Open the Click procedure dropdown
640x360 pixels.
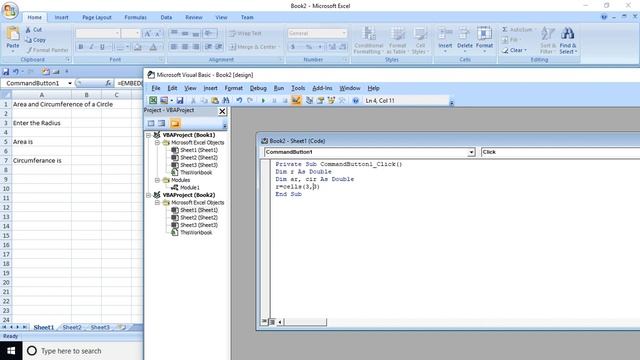pyautogui.click(x=560, y=152)
